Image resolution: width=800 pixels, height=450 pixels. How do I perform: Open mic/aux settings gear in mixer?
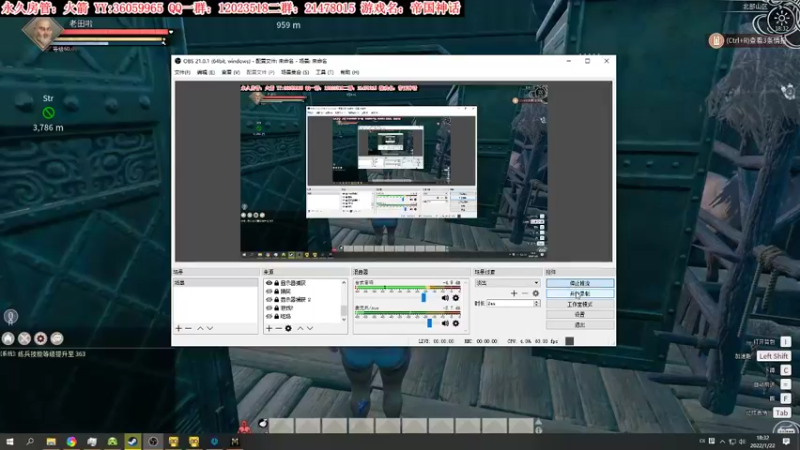click(x=456, y=323)
